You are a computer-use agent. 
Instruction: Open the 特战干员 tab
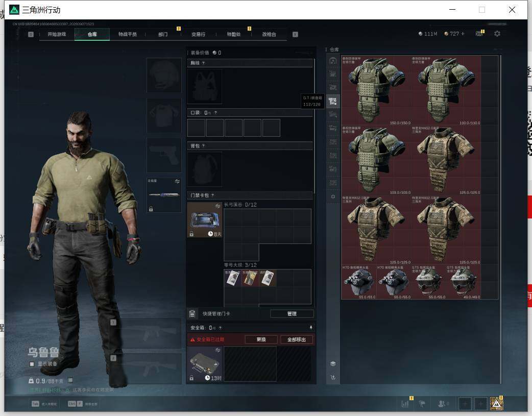pyautogui.click(x=127, y=34)
